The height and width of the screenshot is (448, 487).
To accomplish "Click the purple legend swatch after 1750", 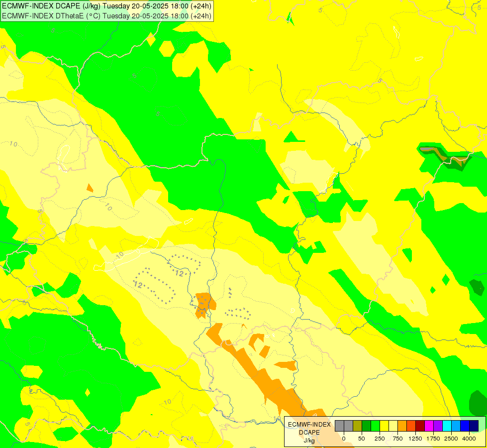I will point(438,426).
